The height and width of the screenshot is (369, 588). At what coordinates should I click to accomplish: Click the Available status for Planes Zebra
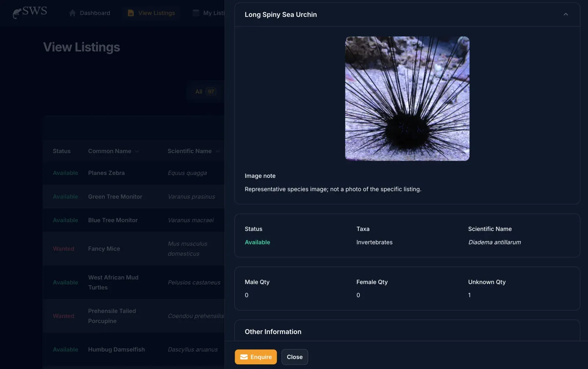coord(65,173)
